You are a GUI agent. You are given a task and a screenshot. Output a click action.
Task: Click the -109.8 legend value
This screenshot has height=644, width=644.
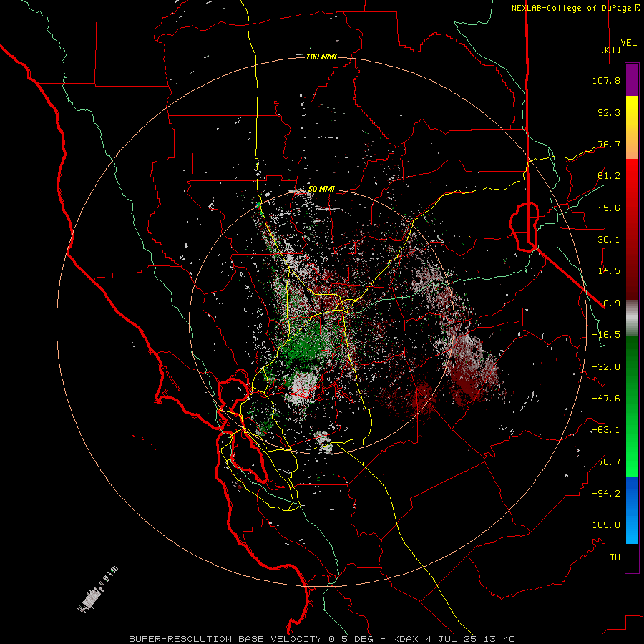point(603,525)
